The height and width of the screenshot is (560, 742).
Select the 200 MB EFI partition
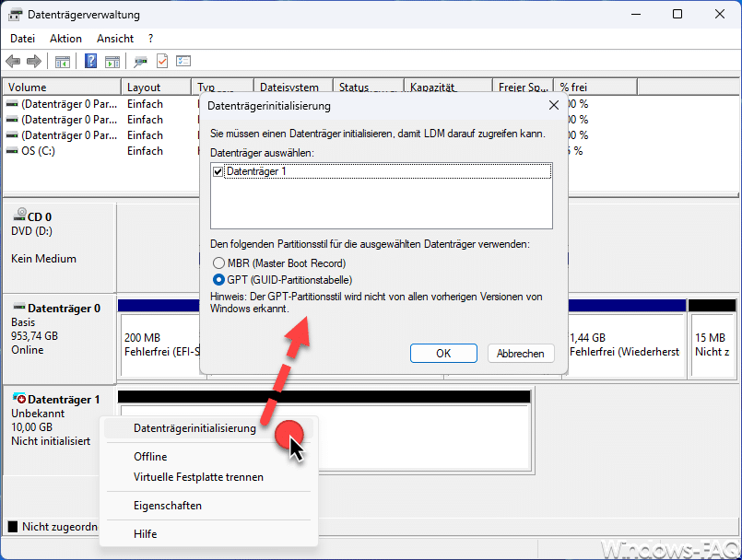161,344
